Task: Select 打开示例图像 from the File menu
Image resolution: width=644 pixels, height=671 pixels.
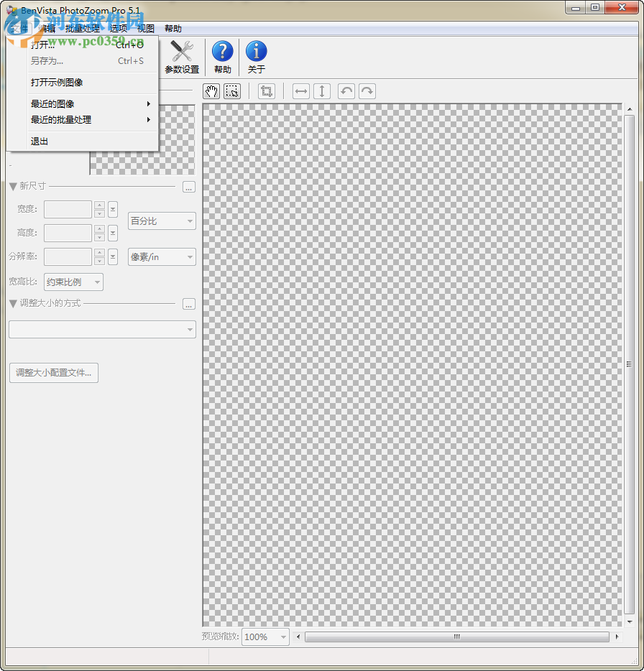Action: [56, 82]
